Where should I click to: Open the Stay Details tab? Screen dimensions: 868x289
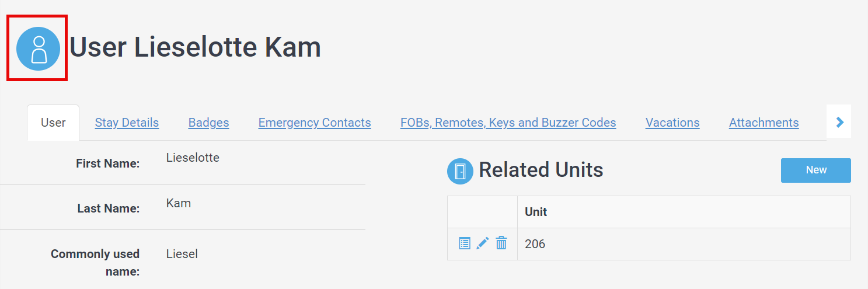tap(127, 123)
